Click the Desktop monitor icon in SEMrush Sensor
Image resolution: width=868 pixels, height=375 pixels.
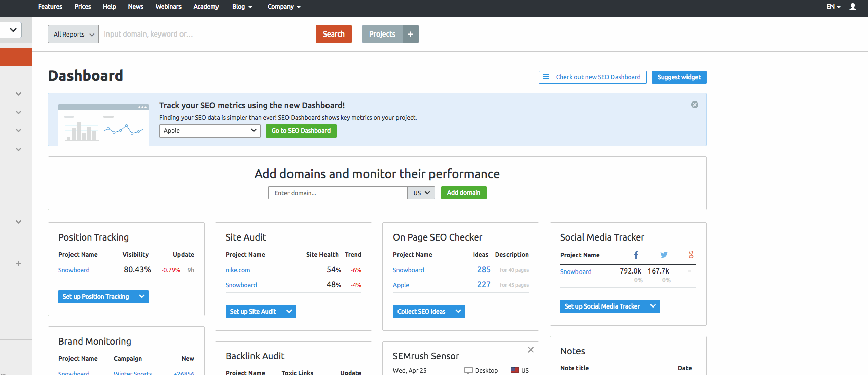pyautogui.click(x=468, y=371)
